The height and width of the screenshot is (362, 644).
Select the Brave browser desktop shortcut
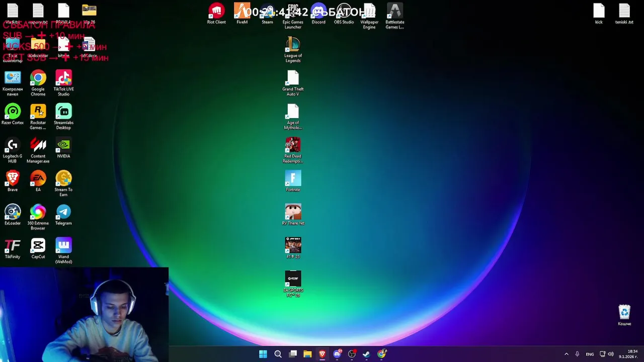pos(13,181)
